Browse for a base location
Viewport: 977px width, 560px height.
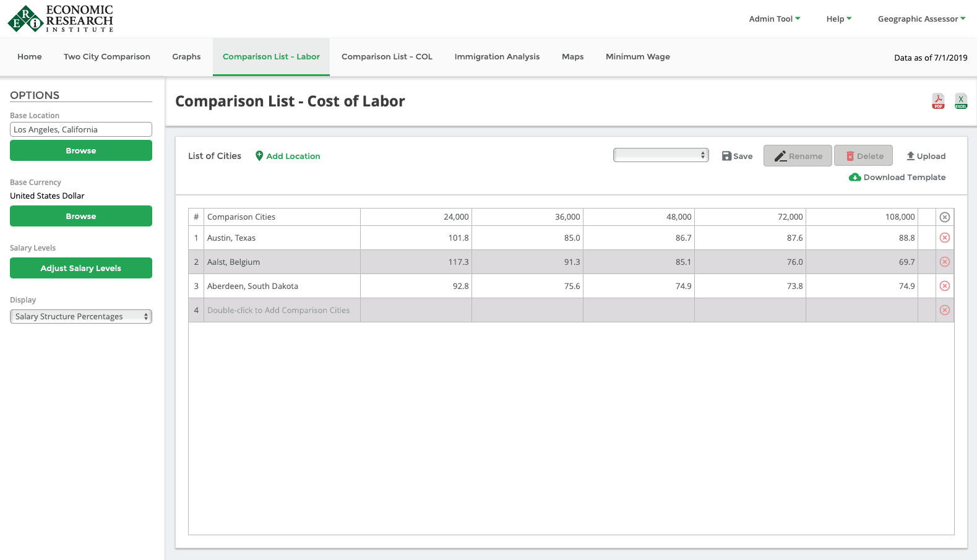[81, 150]
